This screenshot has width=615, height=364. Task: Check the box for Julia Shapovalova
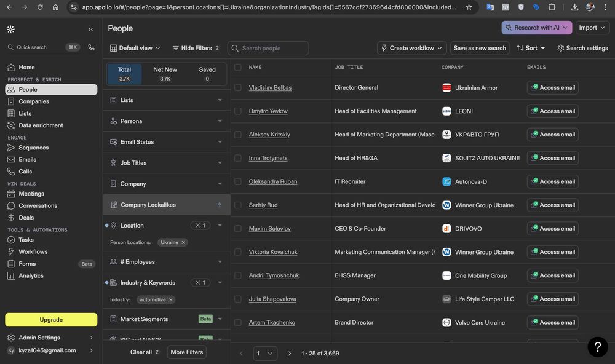click(237, 299)
